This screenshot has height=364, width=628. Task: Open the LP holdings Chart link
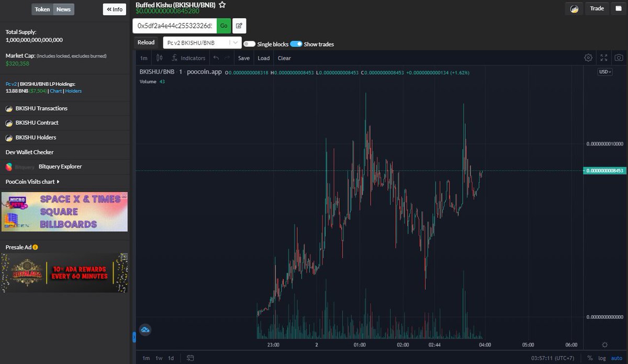[x=55, y=91]
